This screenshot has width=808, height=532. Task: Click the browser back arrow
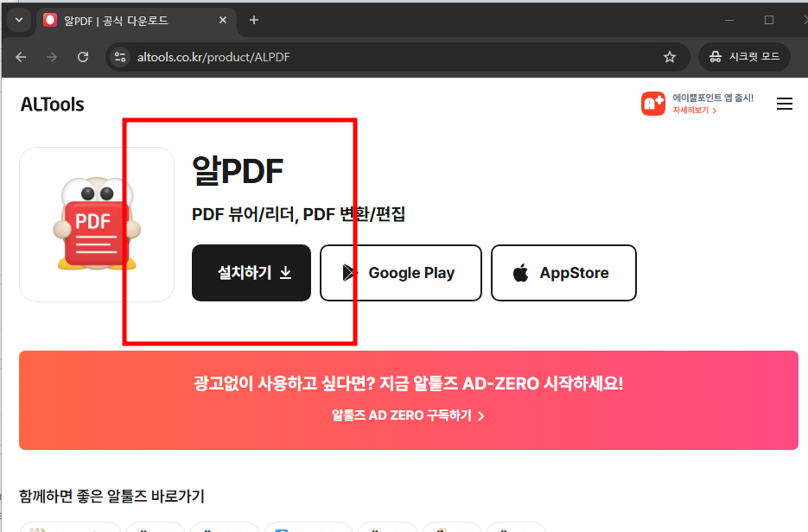click(x=21, y=57)
